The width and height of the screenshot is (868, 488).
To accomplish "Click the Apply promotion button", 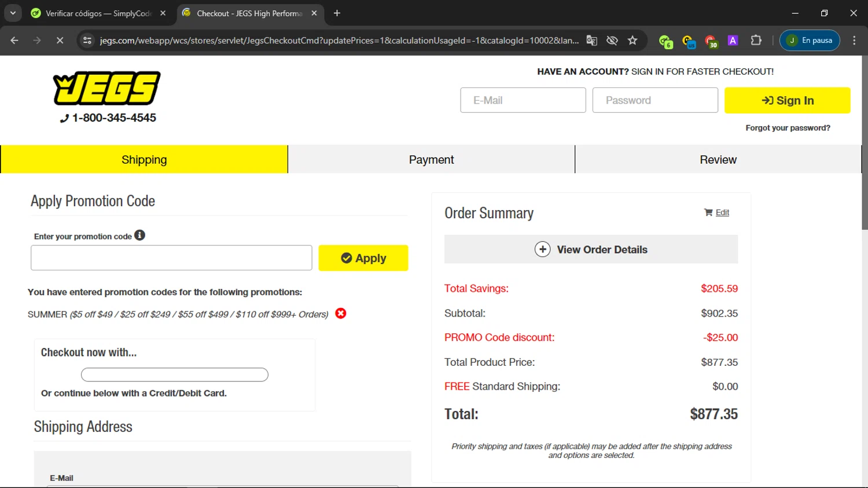I will (x=363, y=258).
